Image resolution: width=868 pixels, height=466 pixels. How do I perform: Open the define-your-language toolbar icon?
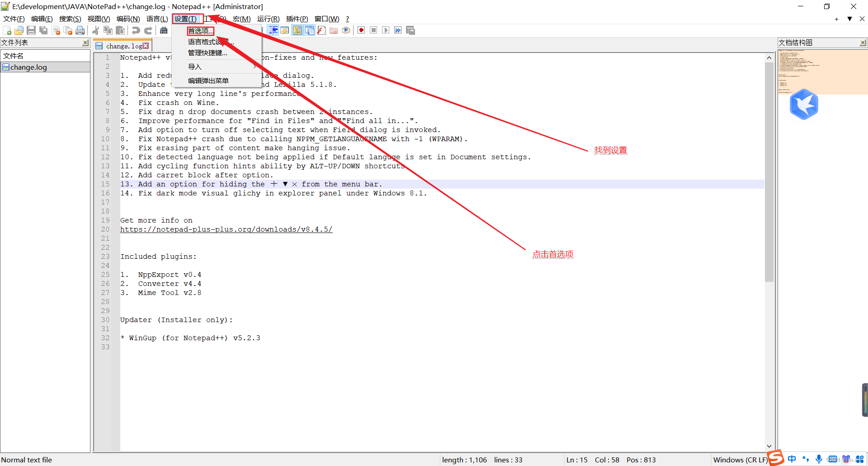coord(285,30)
